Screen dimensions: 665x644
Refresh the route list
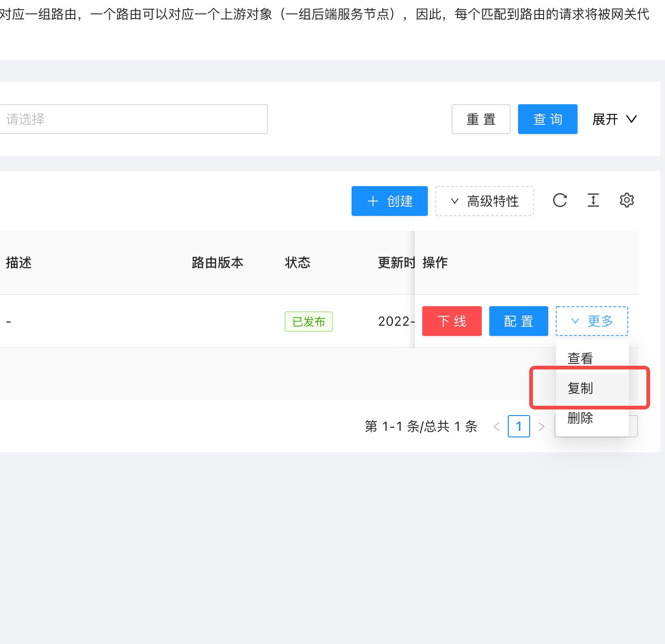pos(560,201)
